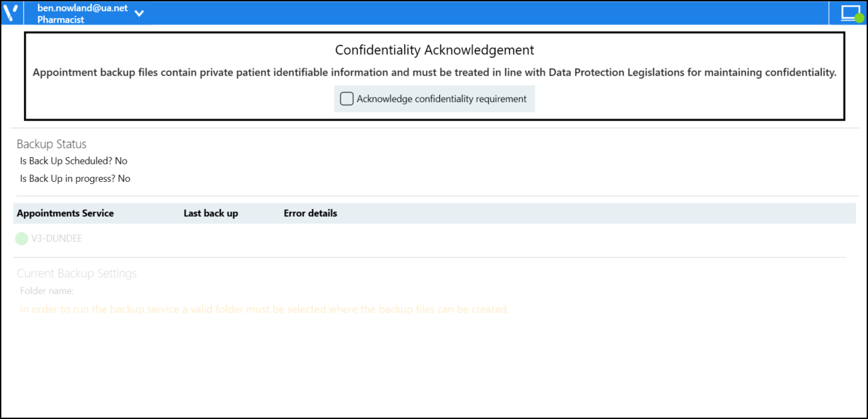The image size is (868, 419).
Task: Click the Is Back Up in progress status line
Action: pos(75,178)
